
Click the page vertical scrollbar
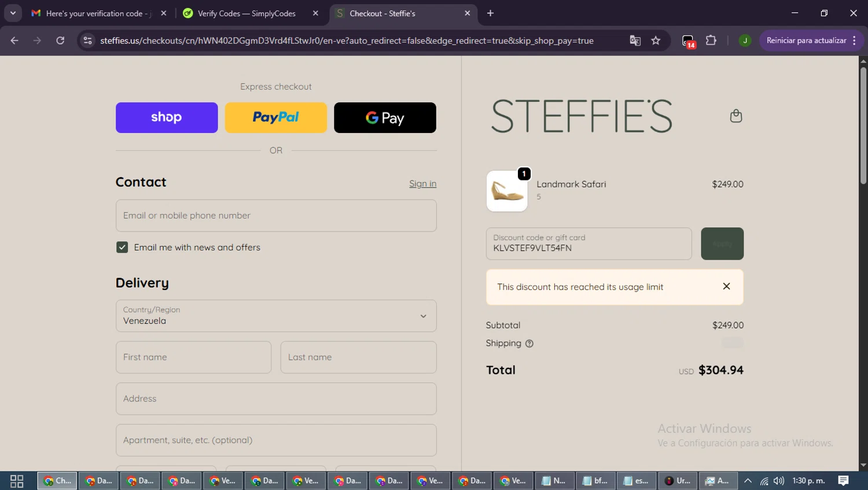(863, 126)
